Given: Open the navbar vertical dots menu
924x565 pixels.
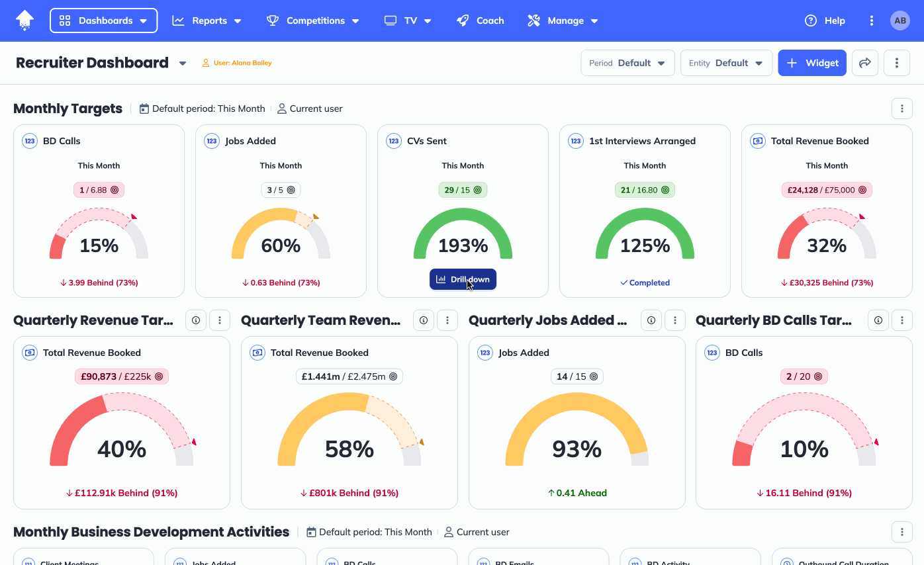Looking at the screenshot, I should pyautogui.click(x=872, y=21).
